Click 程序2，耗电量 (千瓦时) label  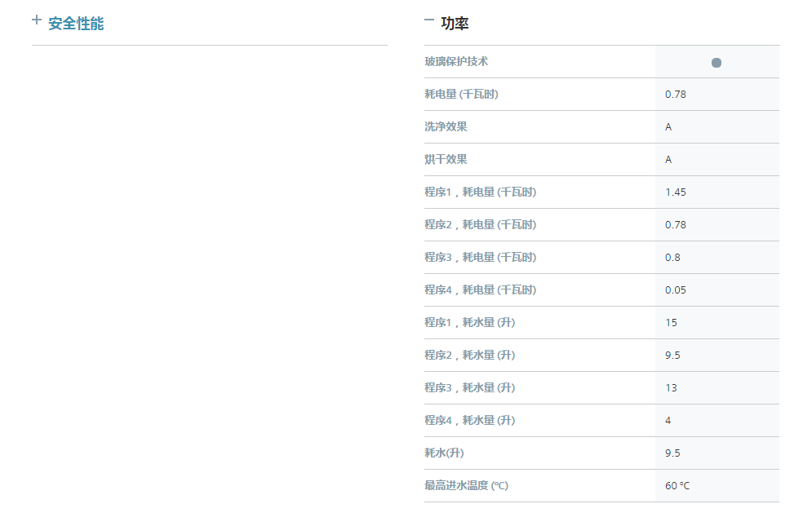tap(481, 225)
